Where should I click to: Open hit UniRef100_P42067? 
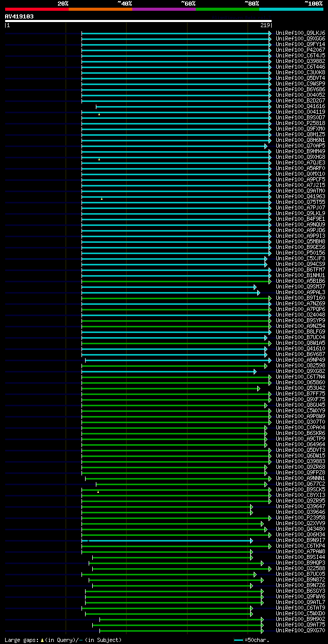point(300,50)
